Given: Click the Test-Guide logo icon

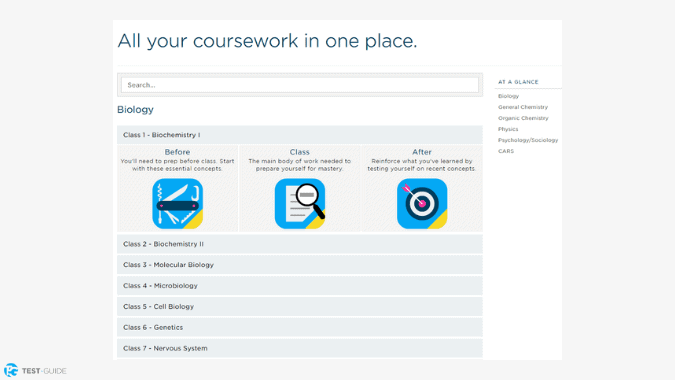Looking at the screenshot, I should (x=11, y=370).
